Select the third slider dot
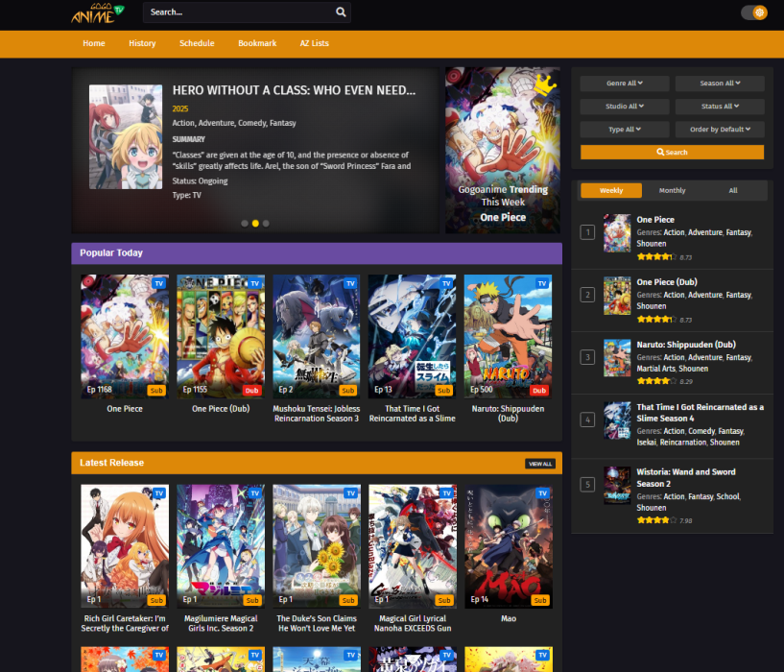This screenshot has width=784, height=672. (x=266, y=224)
